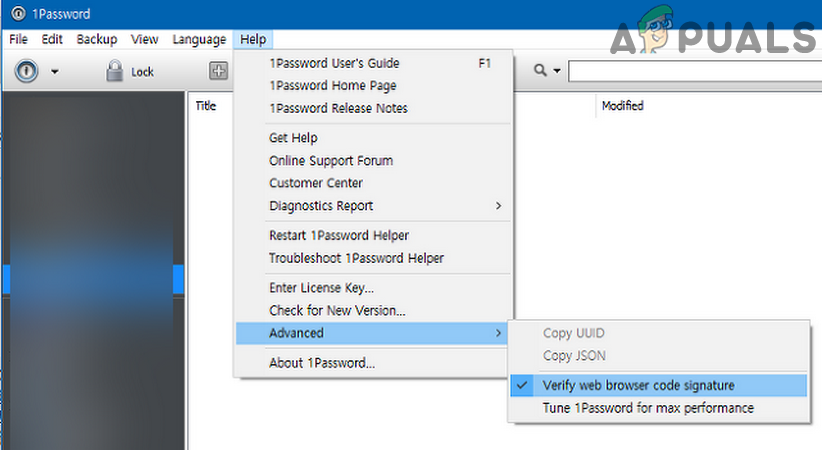Image resolution: width=822 pixels, height=450 pixels.
Task: Choose Restart 1Password Helper
Action: (x=339, y=236)
